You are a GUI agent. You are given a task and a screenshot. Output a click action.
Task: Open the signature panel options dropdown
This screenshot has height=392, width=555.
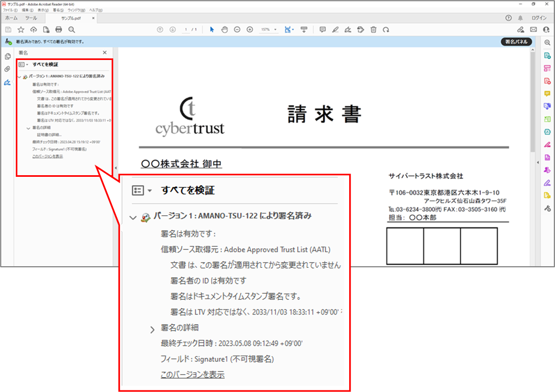click(23, 64)
